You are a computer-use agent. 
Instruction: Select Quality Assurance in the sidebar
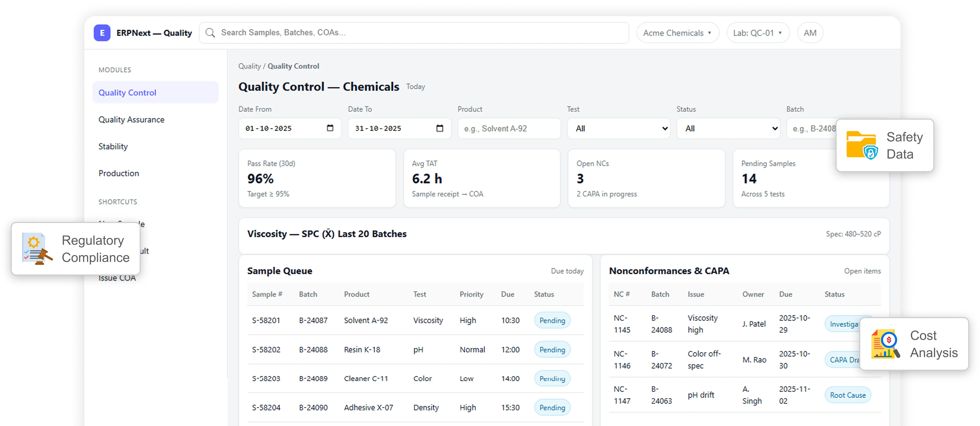coord(131,119)
